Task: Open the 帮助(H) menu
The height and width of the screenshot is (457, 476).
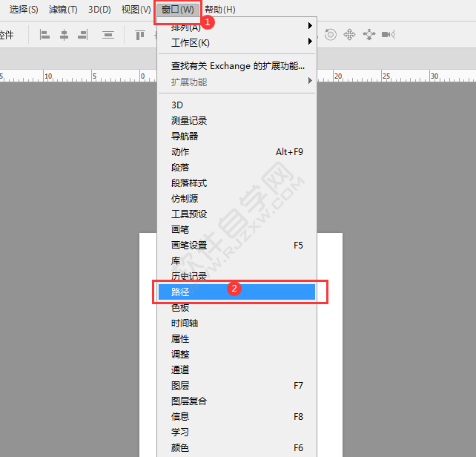Action: click(220, 10)
